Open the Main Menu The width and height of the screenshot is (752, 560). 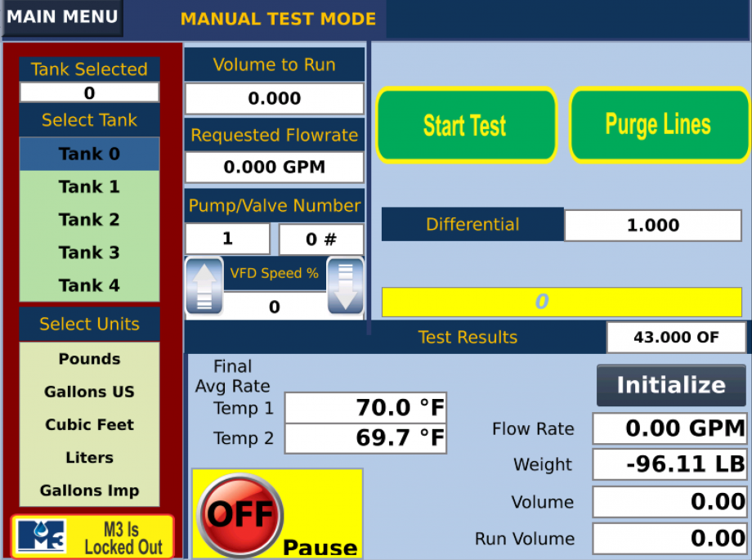[x=63, y=18]
